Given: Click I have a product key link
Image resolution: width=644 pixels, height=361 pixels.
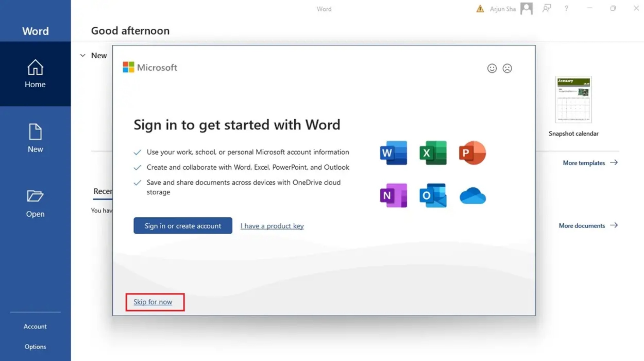Looking at the screenshot, I should tap(271, 226).
